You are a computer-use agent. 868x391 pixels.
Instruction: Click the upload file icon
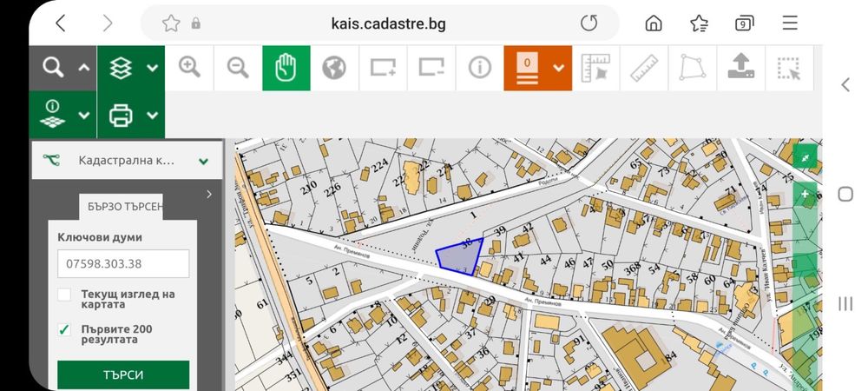[x=740, y=68]
